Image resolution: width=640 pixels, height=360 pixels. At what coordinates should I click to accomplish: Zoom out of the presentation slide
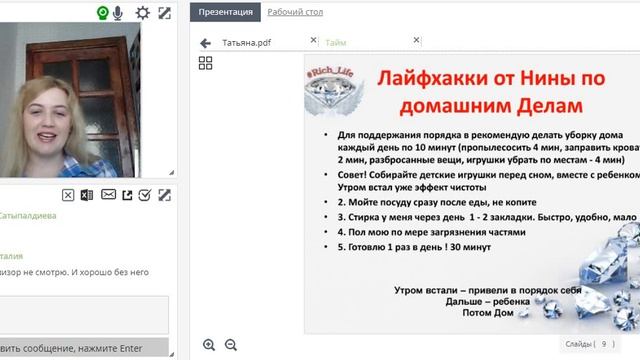[x=231, y=344]
